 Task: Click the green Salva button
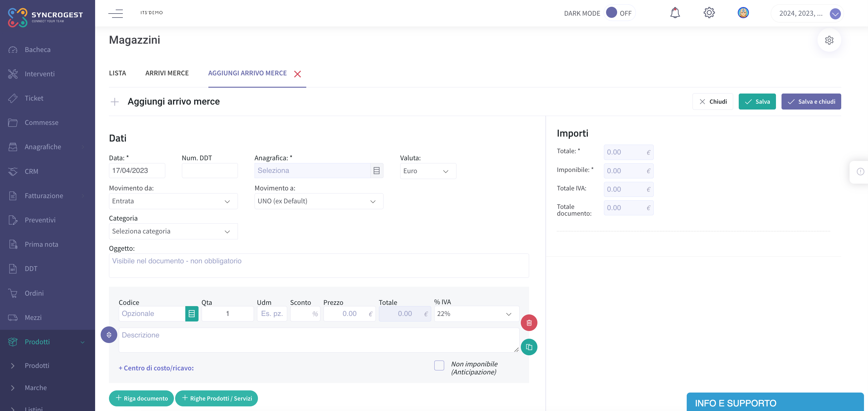pyautogui.click(x=757, y=102)
